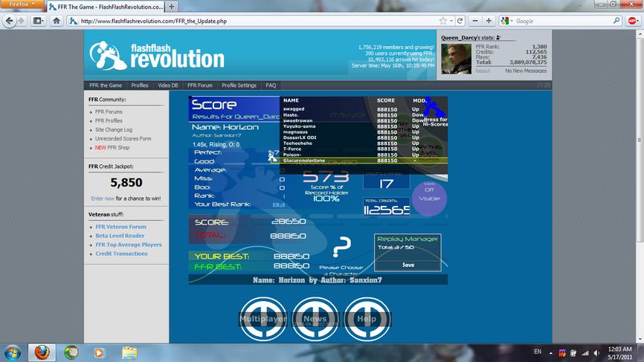Click the browser back arrow
Screen dimensions: 644x362
[9, 21]
